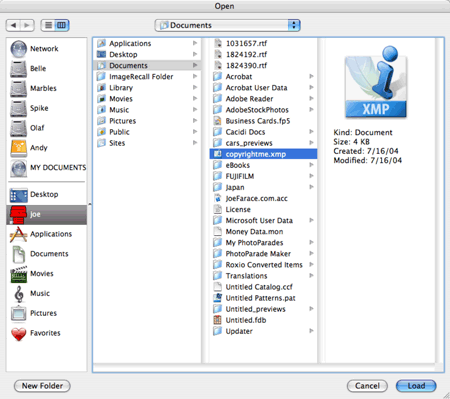The image size is (450, 399).
Task: Select Untitled Patterns.pat file
Action: 263,298
